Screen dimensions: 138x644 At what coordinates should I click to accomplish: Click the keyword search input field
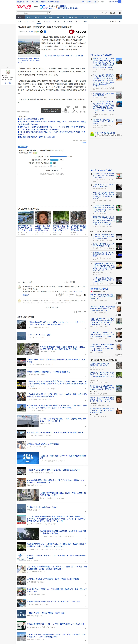coord(32,13)
